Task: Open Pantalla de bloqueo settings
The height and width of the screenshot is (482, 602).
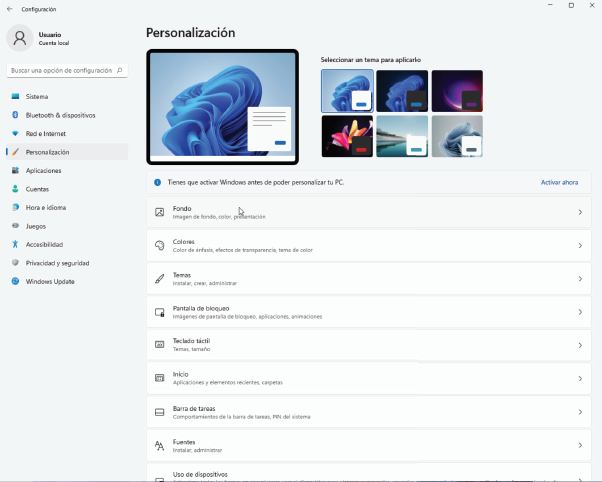Action: pyautogui.click(x=369, y=312)
